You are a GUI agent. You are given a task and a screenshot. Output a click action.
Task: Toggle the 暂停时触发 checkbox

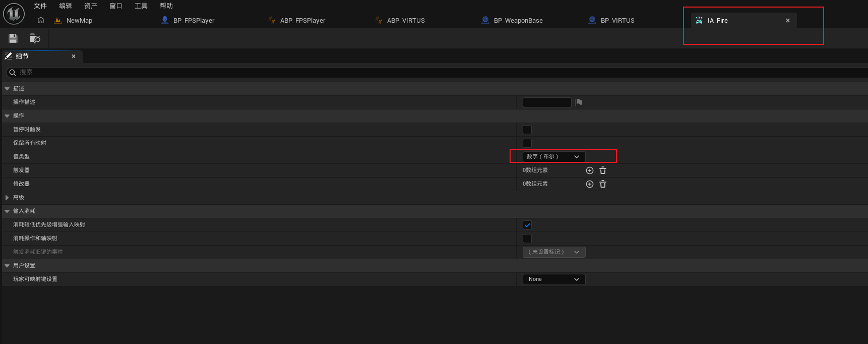coord(527,130)
